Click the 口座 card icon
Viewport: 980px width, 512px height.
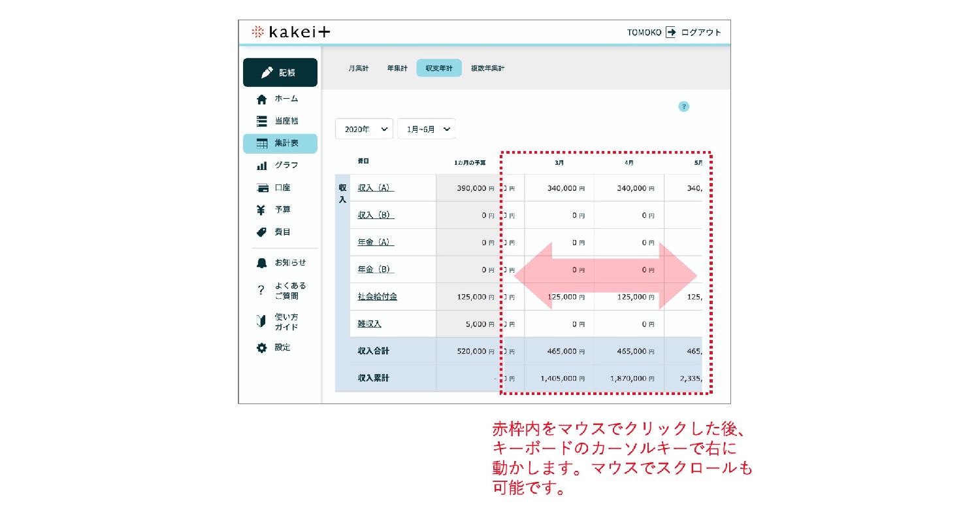pyautogui.click(x=262, y=188)
